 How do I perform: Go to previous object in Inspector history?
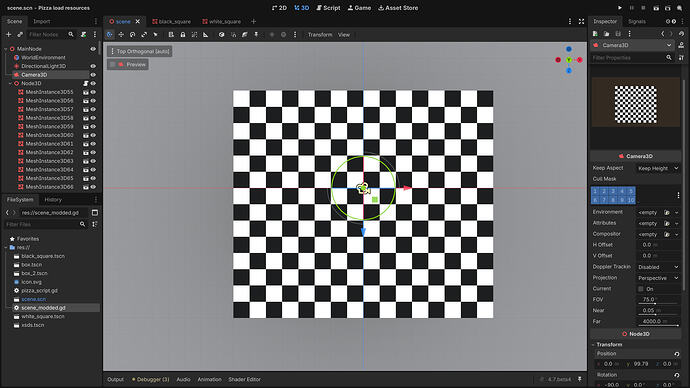pos(663,34)
